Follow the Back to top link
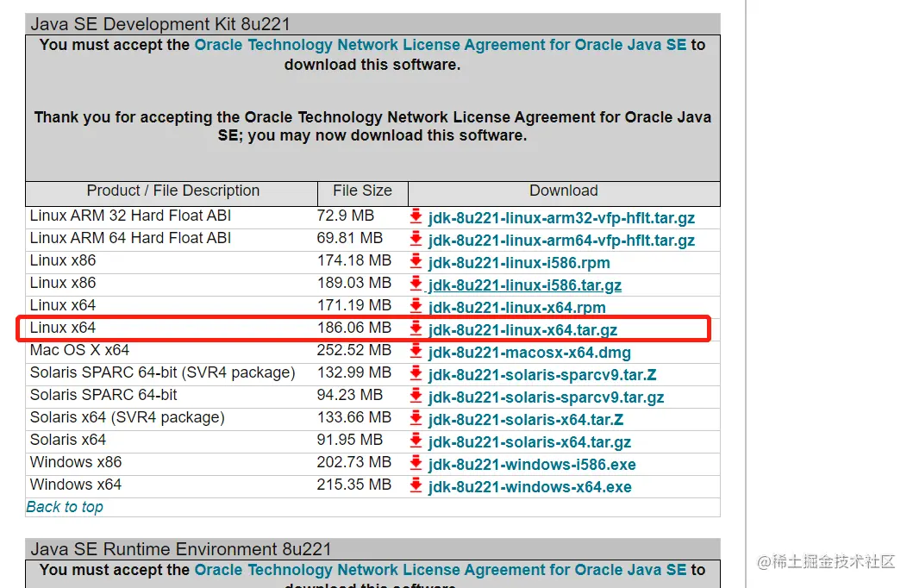This screenshot has width=913, height=588. pyautogui.click(x=65, y=507)
